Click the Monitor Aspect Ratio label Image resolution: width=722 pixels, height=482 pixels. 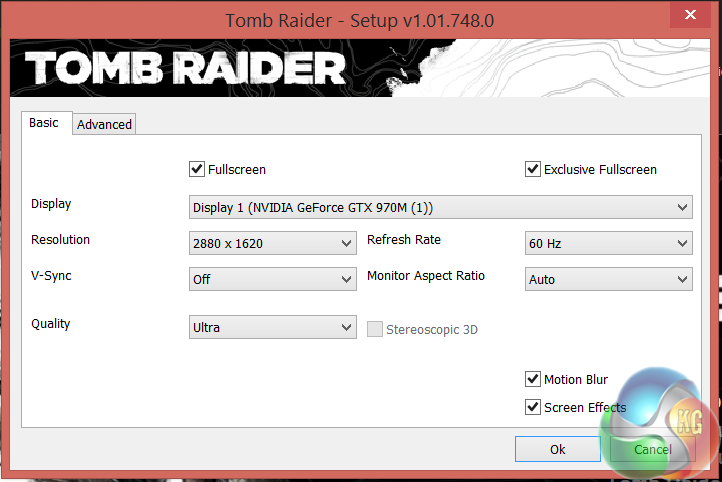click(426, 276)
